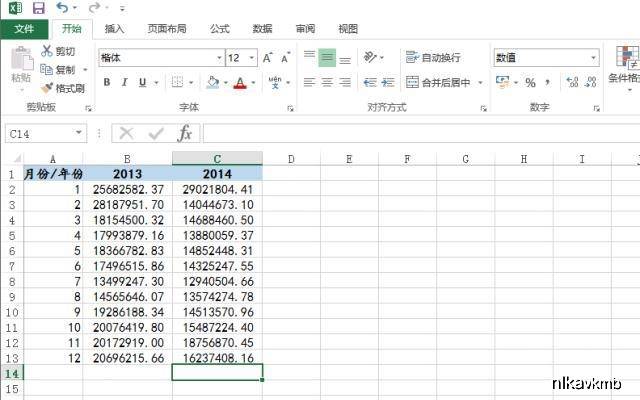Open the 对齐方式 alignment dialog launcher
The height and width of the screenshot is (400, 640).
point(484,108)
